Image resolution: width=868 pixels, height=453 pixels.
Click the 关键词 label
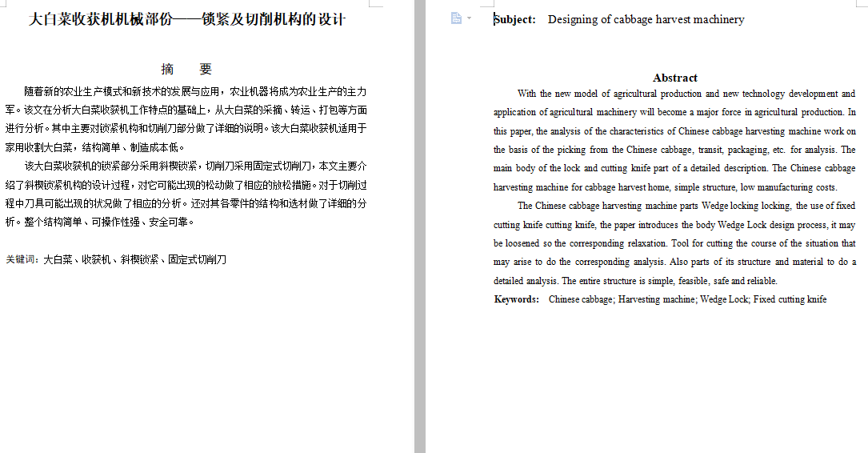pyautogui.click(x=21, y=259)
